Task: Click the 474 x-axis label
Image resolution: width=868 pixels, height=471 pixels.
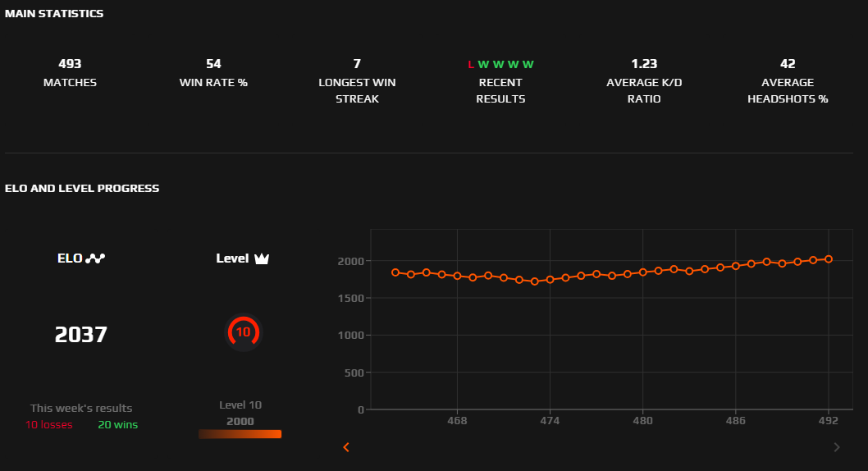Action: [x=550, y=421]
